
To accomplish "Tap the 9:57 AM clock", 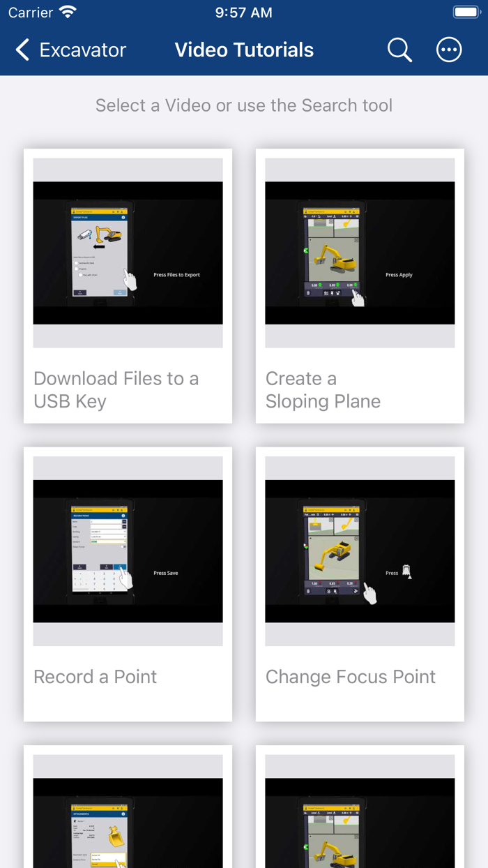I will (244, 13).
